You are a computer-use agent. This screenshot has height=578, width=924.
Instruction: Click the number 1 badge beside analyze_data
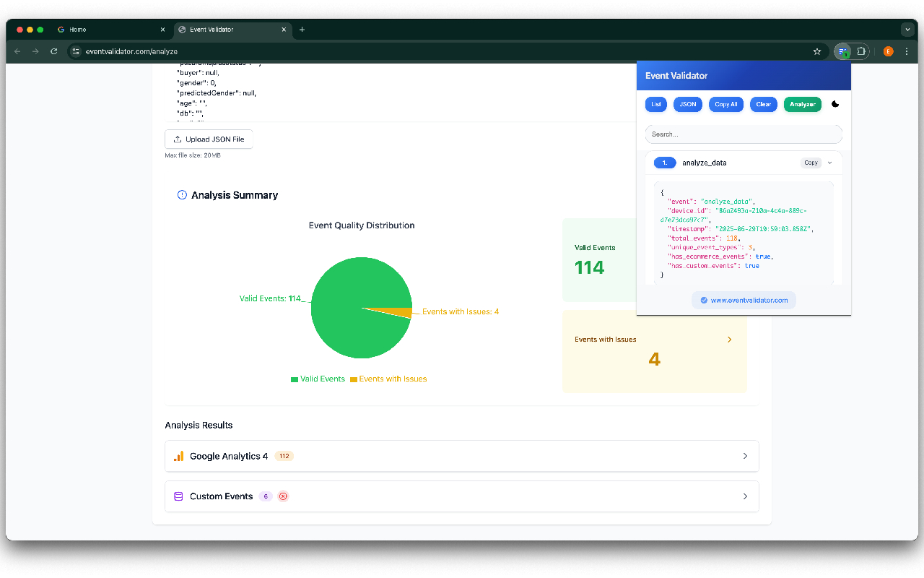pos(665,163)
